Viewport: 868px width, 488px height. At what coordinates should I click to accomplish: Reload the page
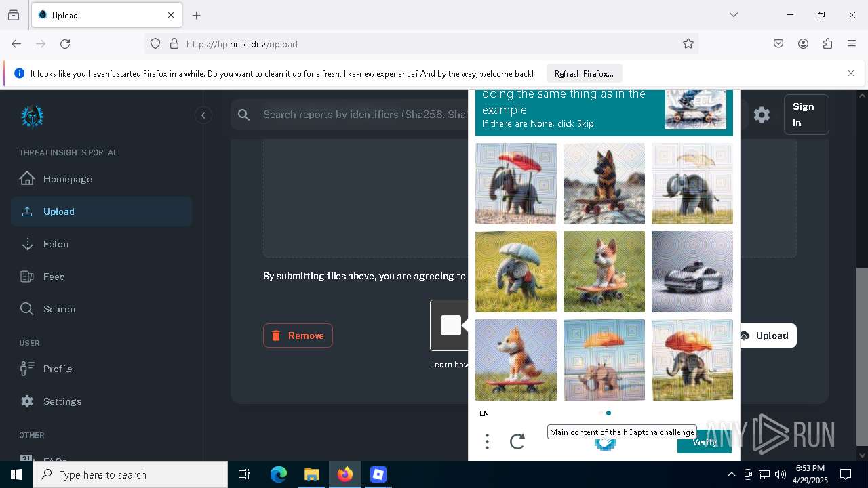pyautogui.click(x=65, y=44)
